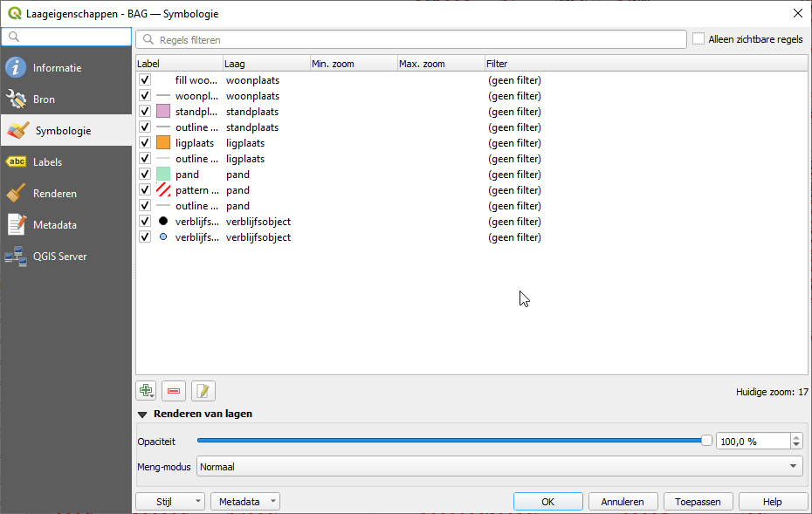Open the QGIS Server icon
This screenshot has width=812, height=514.
(16, 257)
